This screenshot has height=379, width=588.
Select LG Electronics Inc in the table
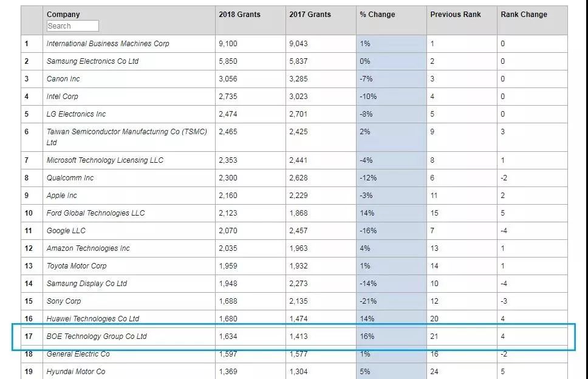click(x=76, y=114)
